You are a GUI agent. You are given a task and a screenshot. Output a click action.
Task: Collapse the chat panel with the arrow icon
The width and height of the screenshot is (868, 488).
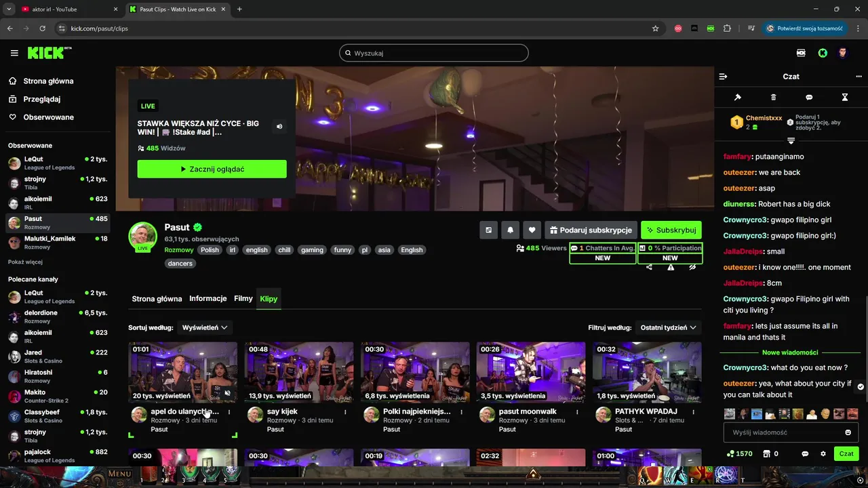coord(723,77)
